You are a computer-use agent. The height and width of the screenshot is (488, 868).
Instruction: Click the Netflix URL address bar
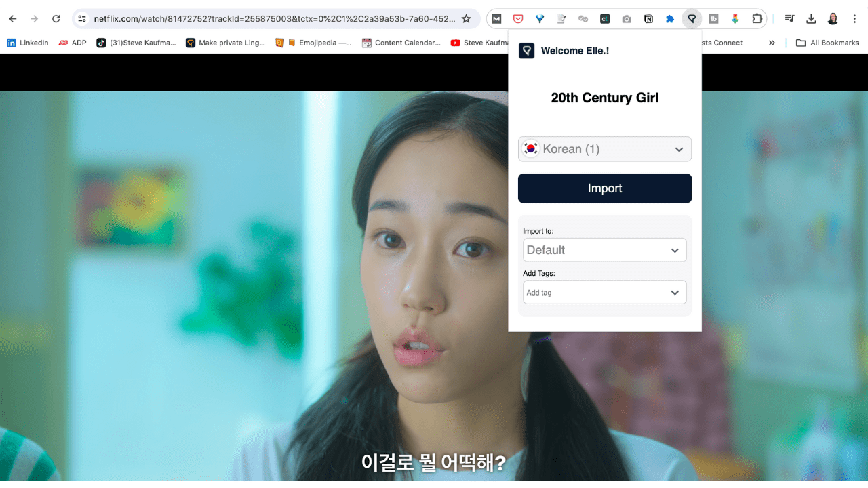271,19
